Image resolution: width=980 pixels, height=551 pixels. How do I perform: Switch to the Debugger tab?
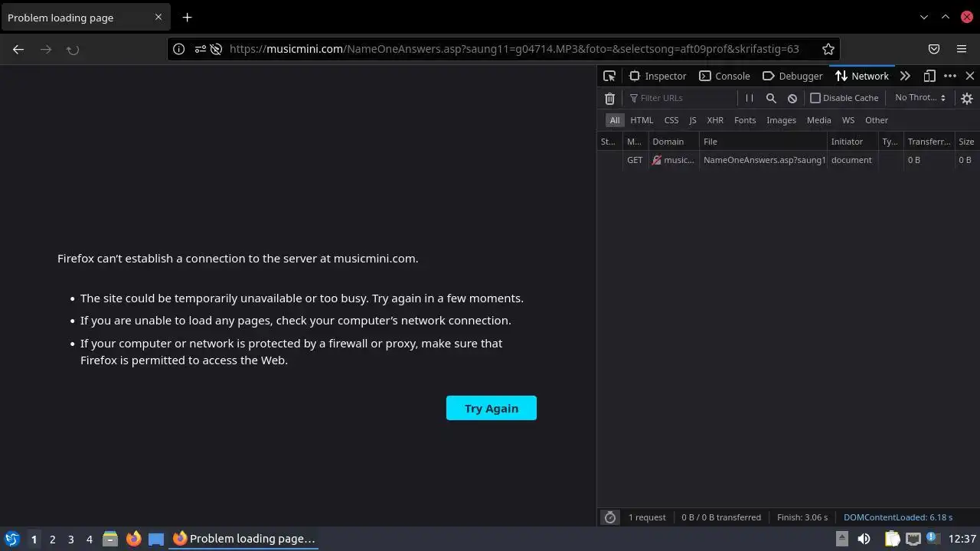coord(792,76)
